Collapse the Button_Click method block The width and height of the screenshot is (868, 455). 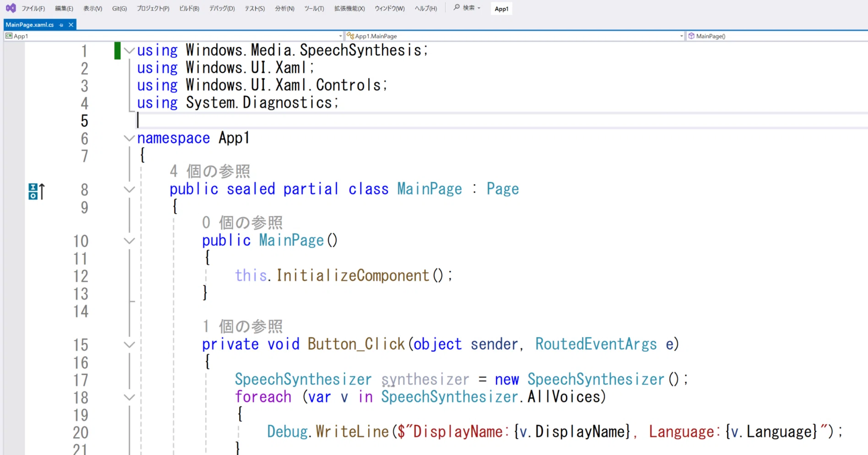tap(130, 345)
